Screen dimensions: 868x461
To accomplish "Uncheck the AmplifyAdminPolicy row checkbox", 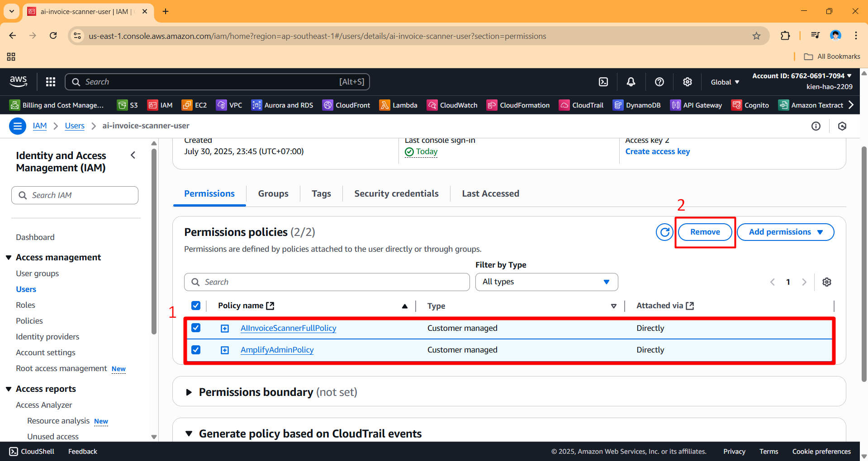I will (195, 349).
